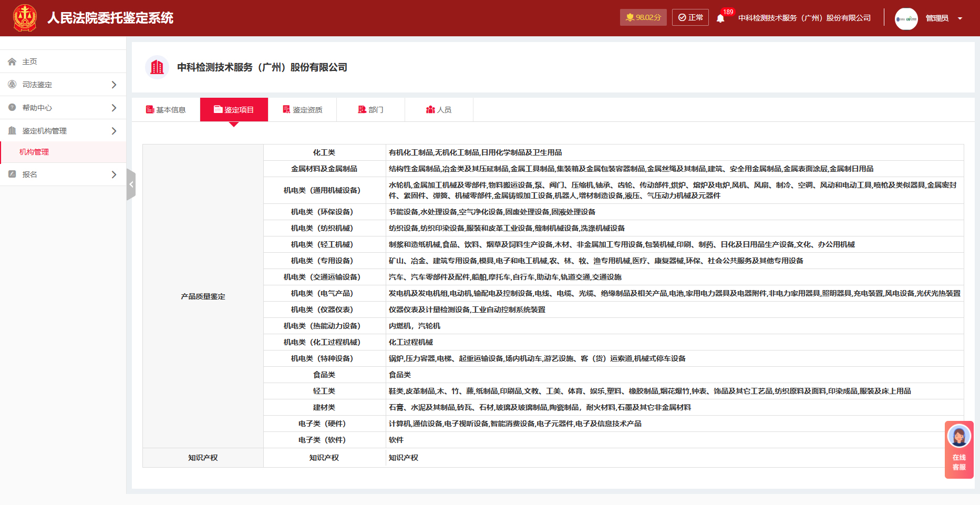Screen dimensions: 980x505
Task: Click 机电类（仪器仪表） row label
Action: [324, 310]
